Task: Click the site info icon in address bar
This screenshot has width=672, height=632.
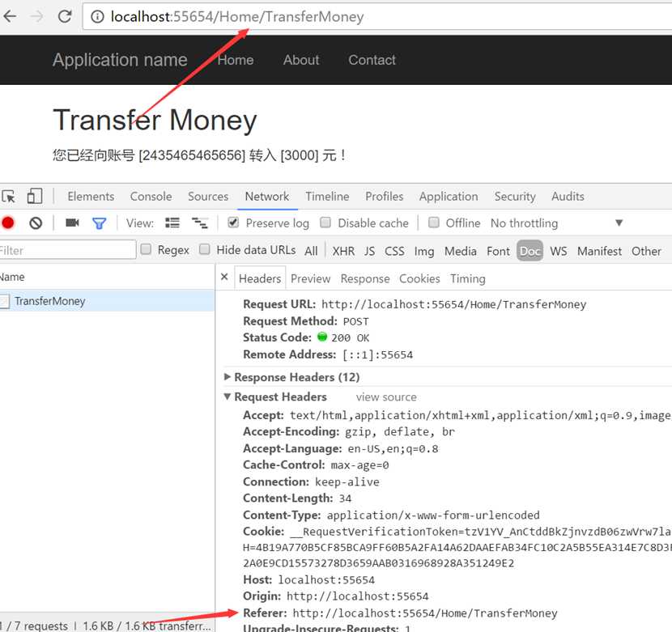Action: (x=97, y=17)
